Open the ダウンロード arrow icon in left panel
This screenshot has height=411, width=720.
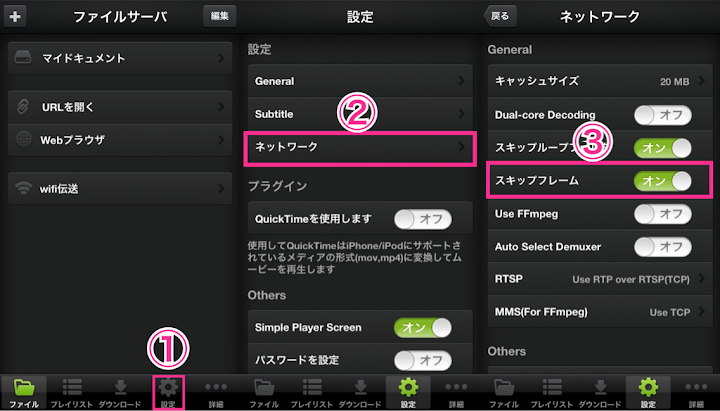click(120, 388)
